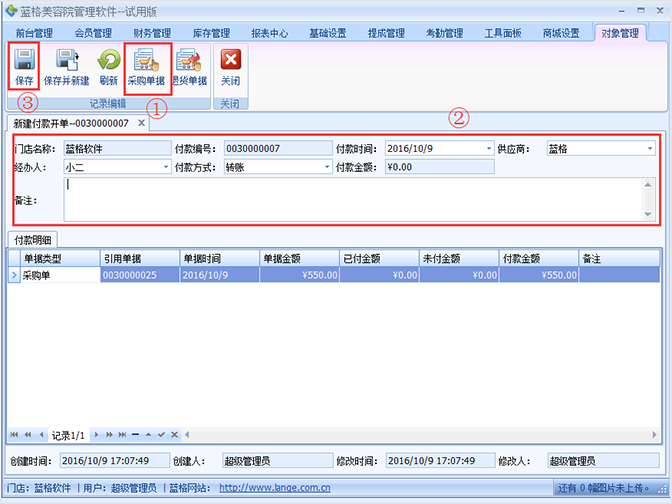This screenshot has width=672, height=504.
Task: Click the 备注 remarks text area
Action: 359,199
